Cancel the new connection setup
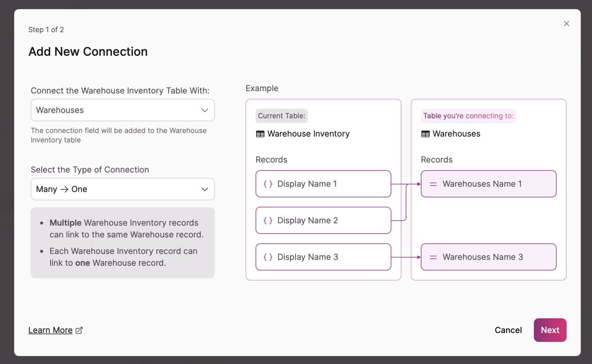This screenshot has width=592, height=364. tap(508, 330)
